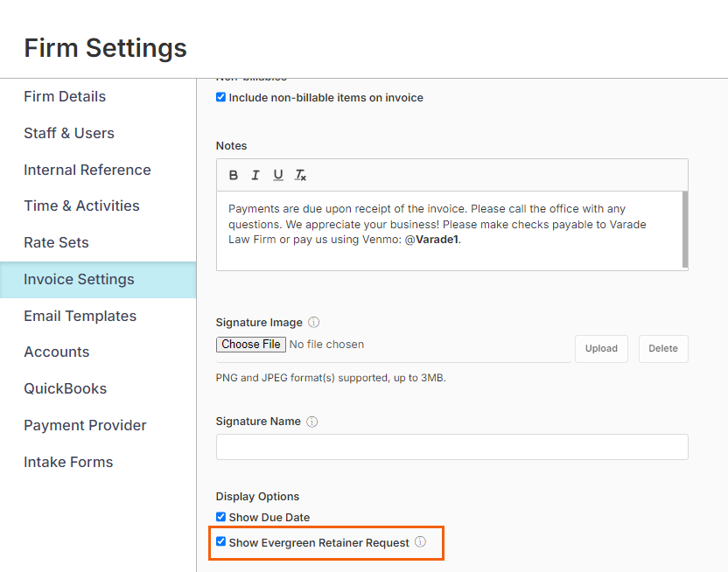Screen dimensions: 728x572
Task: Click the Bold formatting icon
Action: click(234, 175)
